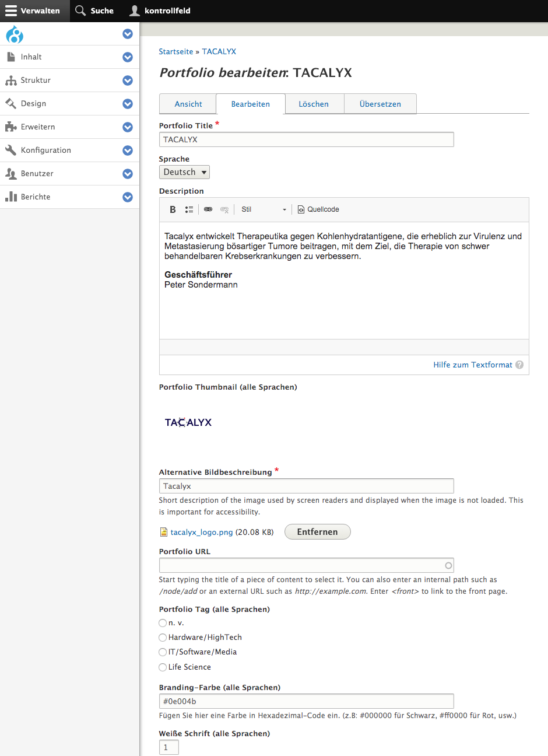The width and height of the screenshot is (548, 756).
Task: Click the TACALYX logo thumbnail image
Action: tap(188, 422)
